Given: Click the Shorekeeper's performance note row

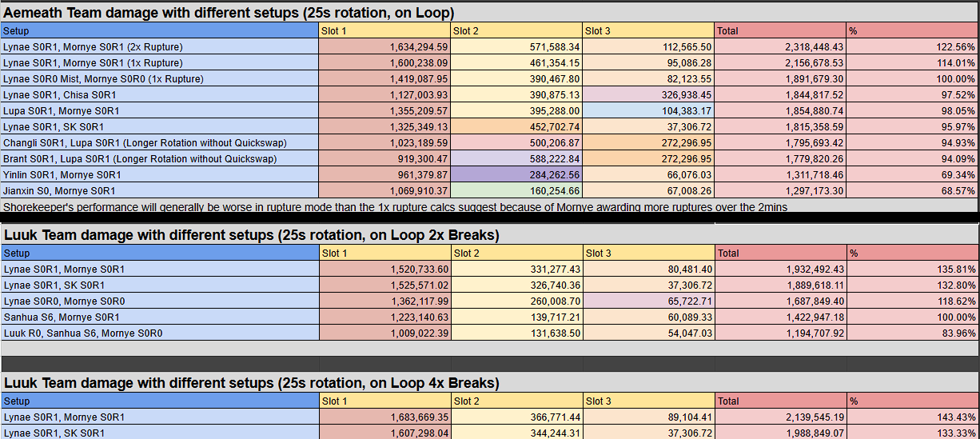Looking at the screenshot, I should point(489,206).
